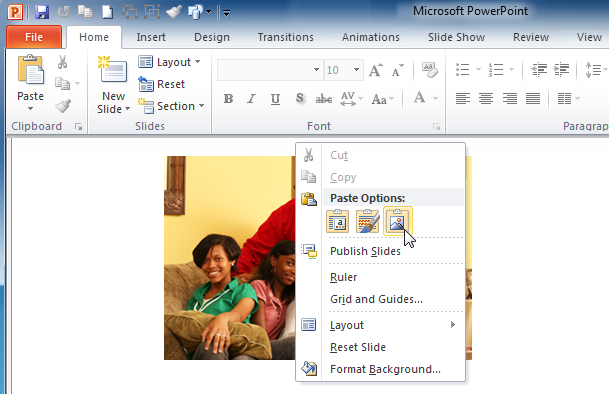Open the Font dialog launcher
The image size is (609, 394).
pyautogui.click(x=437, y=127)
